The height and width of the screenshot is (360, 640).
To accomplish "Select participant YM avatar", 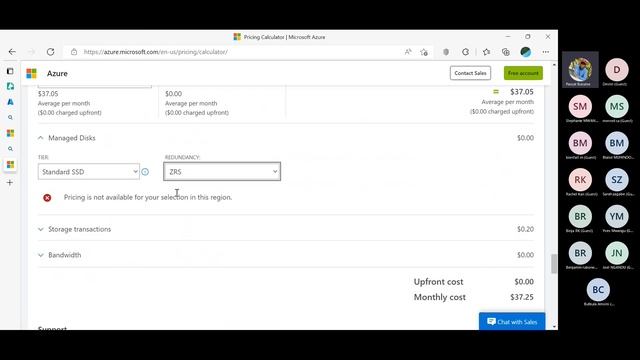I will (x=617, y=217).
